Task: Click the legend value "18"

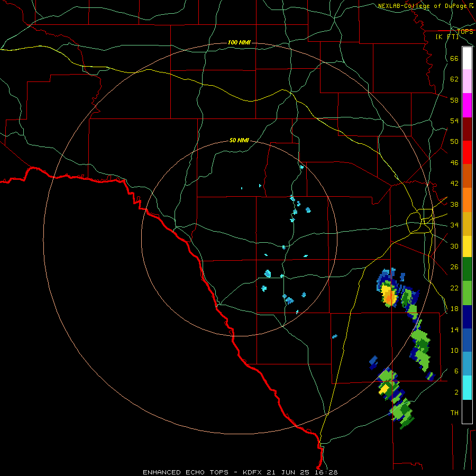Action: (454, 309)
